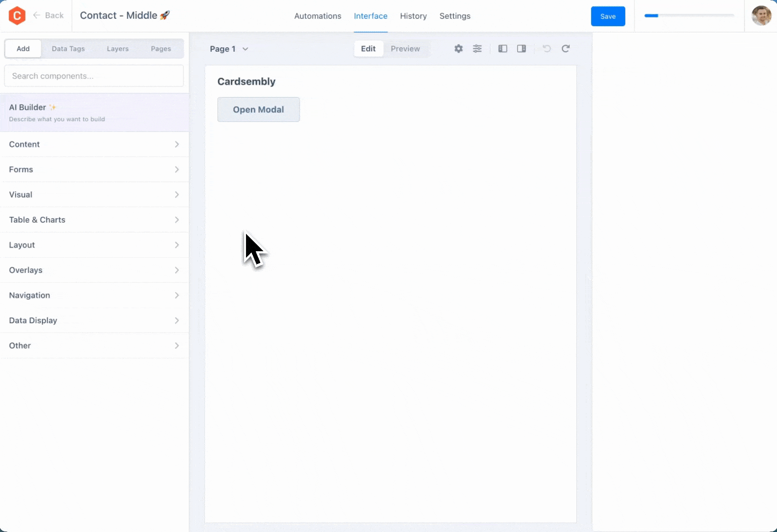Undo the last change
Image resolution: width=777 pixels, height=532 pixels.
point(547,49)
